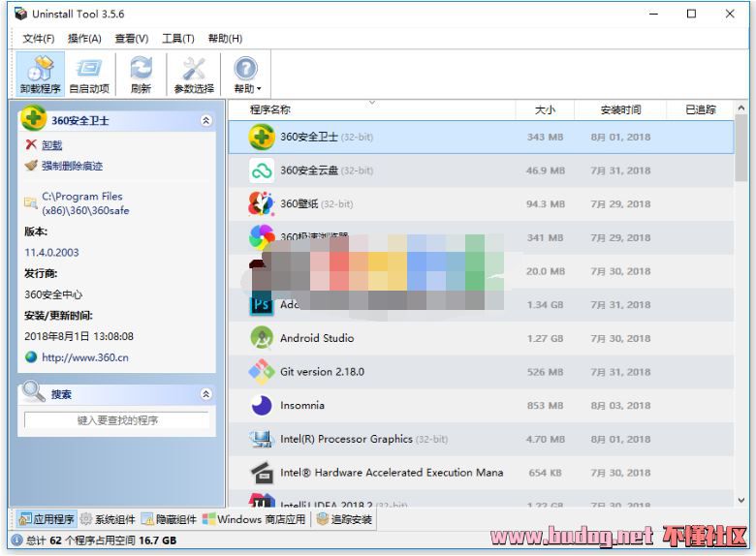Open the Help (帮助) dropdown in toolbar
The image size is (756, 556).
[x=247, y=74]
